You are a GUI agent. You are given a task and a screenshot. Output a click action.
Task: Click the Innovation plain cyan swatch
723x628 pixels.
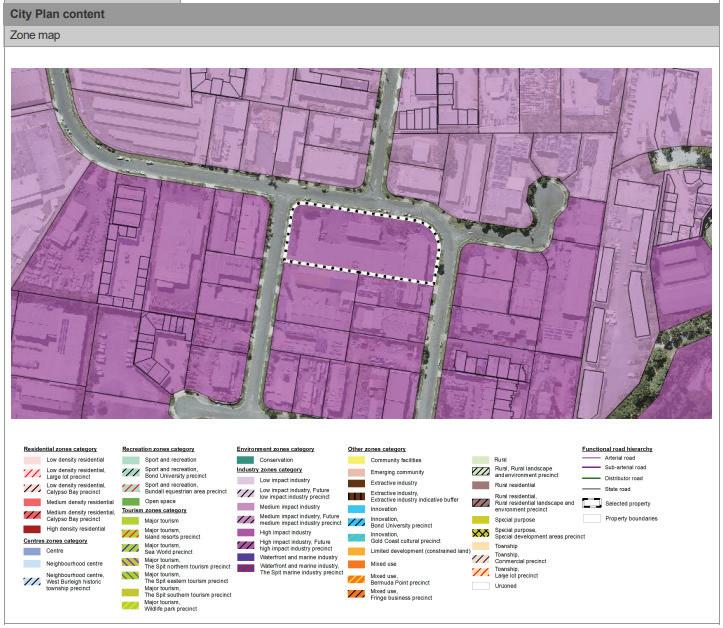[356, 510]
